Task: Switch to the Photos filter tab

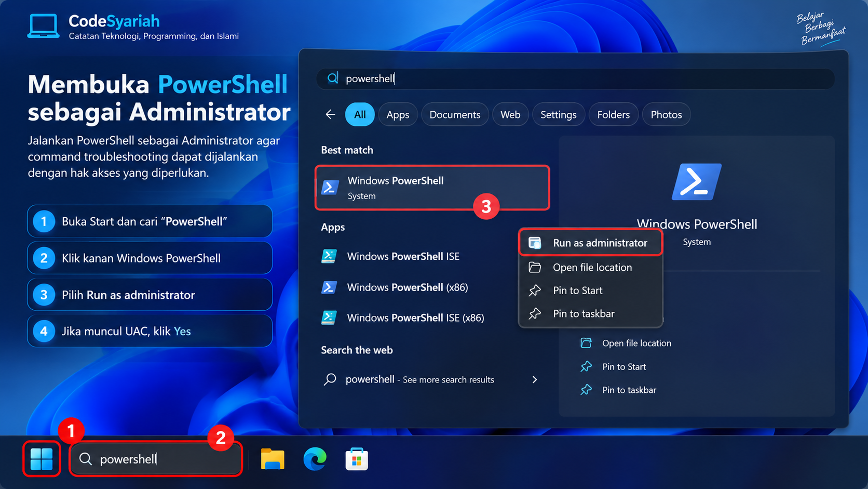Action: tap(667, 114)
